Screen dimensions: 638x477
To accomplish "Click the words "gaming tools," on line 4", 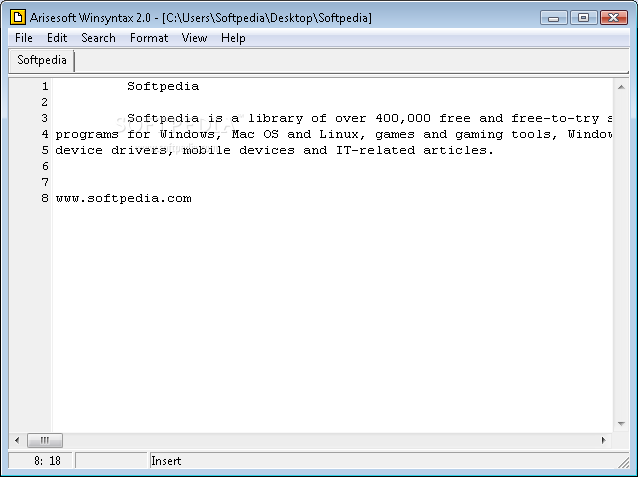I will (507, 134).
